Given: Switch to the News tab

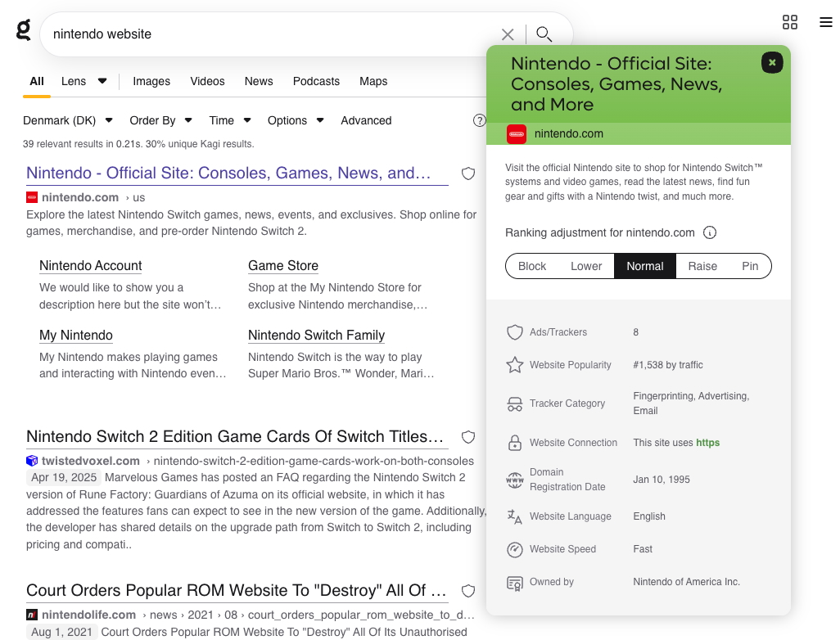Looking at the screenshot, I should (x=258, y=81).
